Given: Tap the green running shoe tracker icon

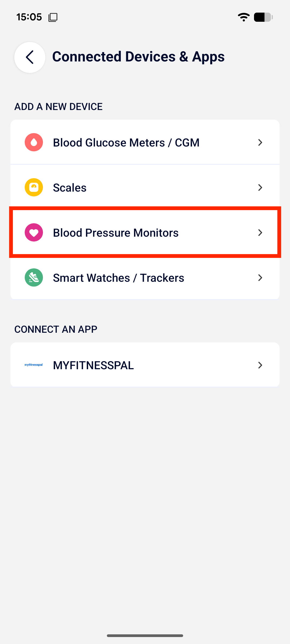Looking at the screenshot, I should (x=34, y=277).
